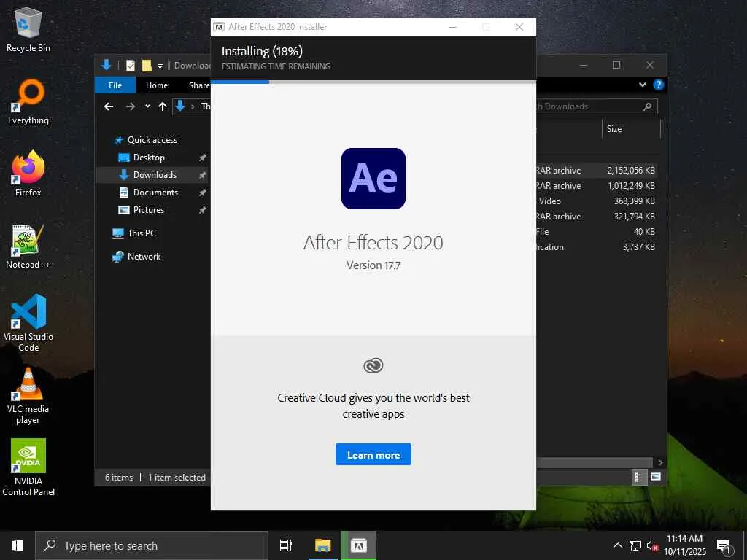Open Explorer's recent locations dropdown
This screenshot has height=560, width=747.
(147, 106)
